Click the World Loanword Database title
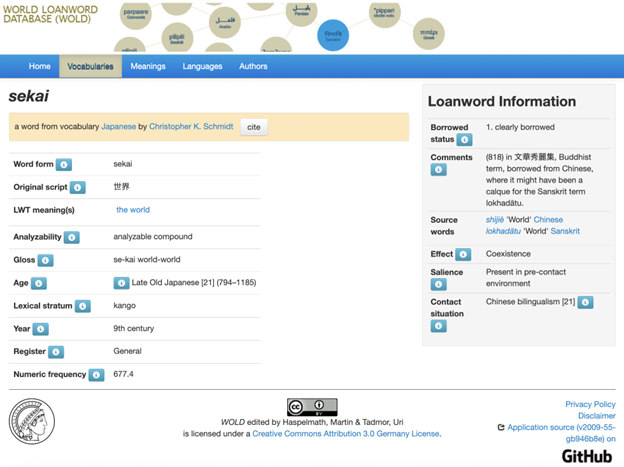 (50, 14)
